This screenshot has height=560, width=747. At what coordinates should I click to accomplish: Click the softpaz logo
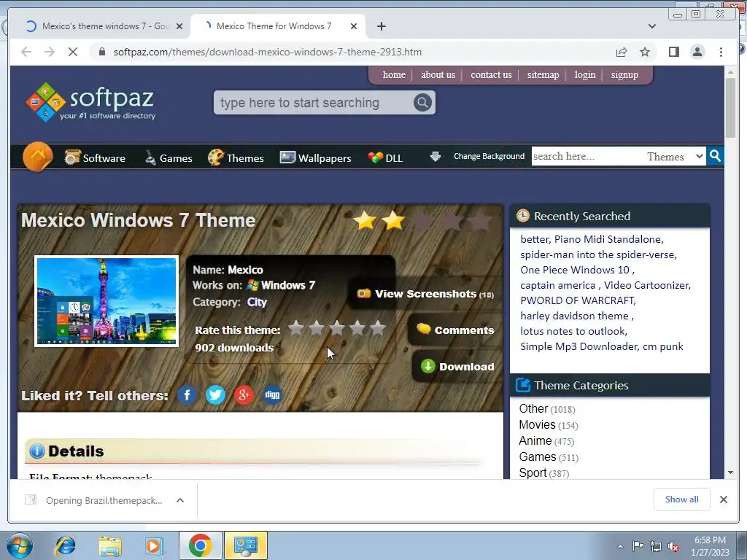click(x=90, y=102)
